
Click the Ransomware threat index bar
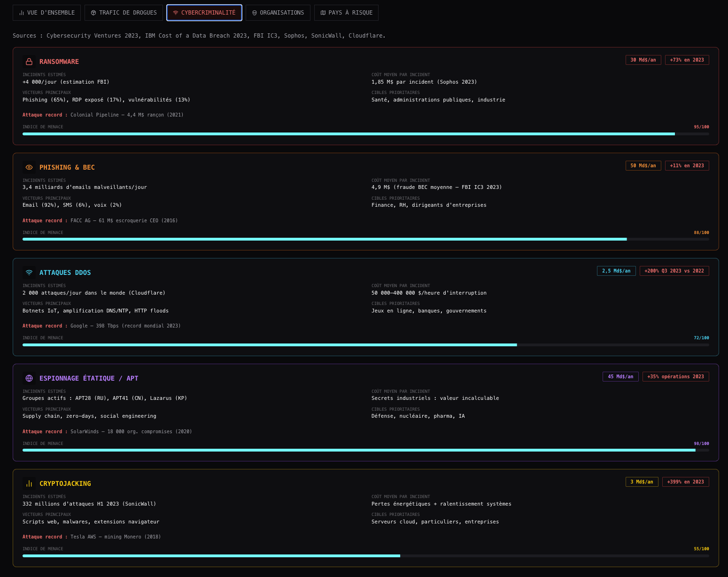366,134
